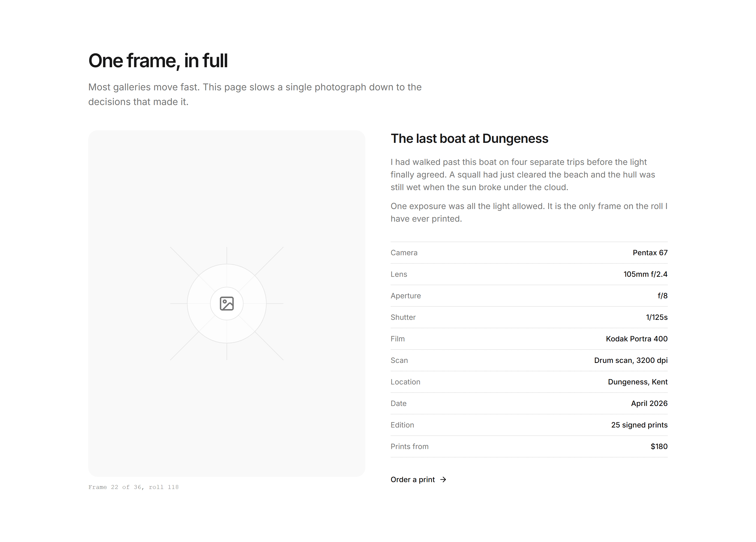Select the photograph placeholder frame
This screenshot has width=756, height=542.
pos(227,304)
